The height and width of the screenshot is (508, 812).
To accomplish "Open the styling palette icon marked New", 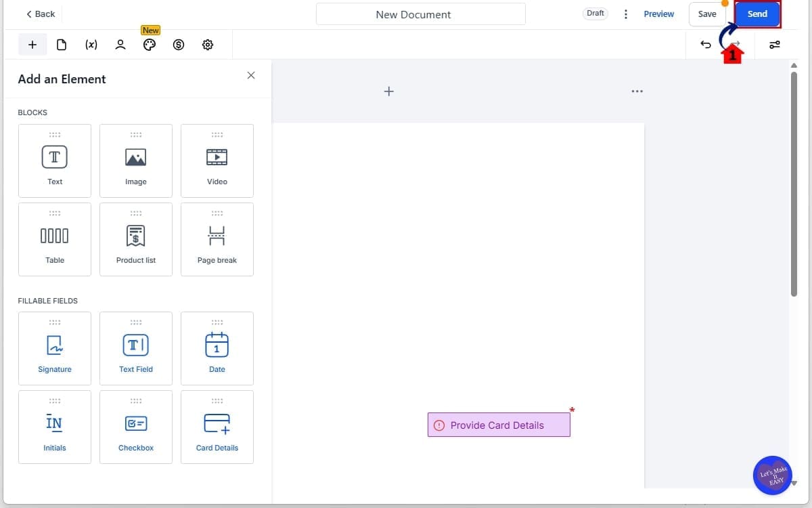I will [x=150, y=45].
